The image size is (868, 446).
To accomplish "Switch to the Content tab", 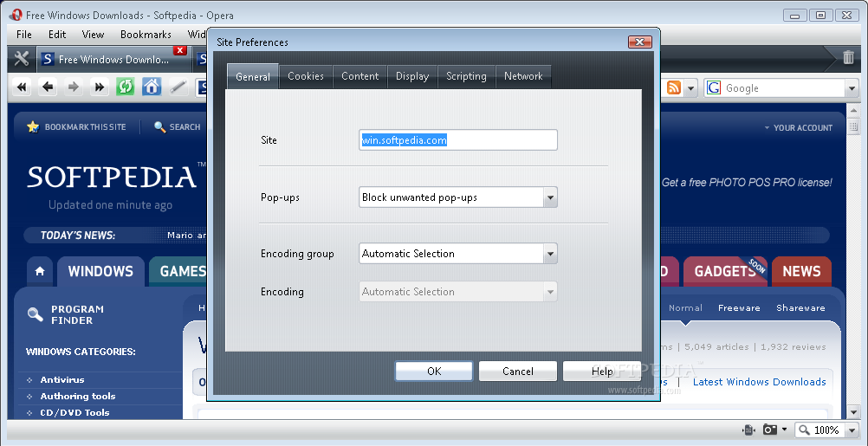I will (360, 76).
